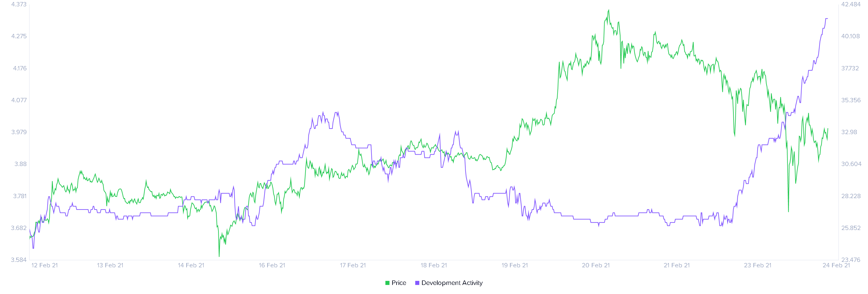The image size is (868, 294).
Task: Click the 42.484 activity axis label
Action: point(851,4)
